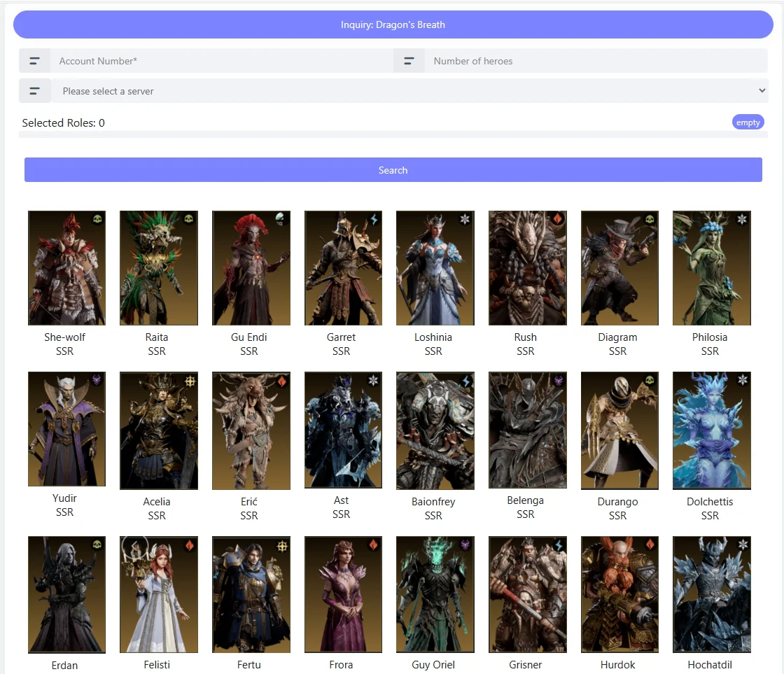Toggle selection of hero Erdan
Image resolution: width=784 pixels, height=674 pixels.
66,595
